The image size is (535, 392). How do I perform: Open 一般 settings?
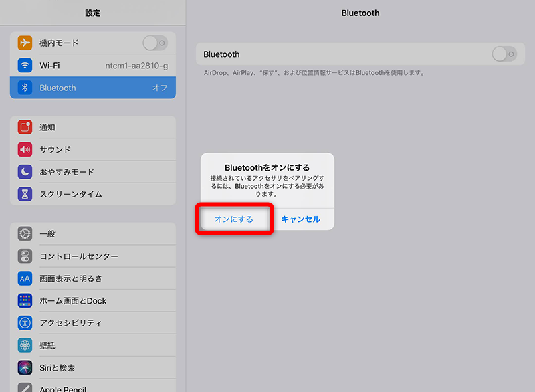point(93,233)
